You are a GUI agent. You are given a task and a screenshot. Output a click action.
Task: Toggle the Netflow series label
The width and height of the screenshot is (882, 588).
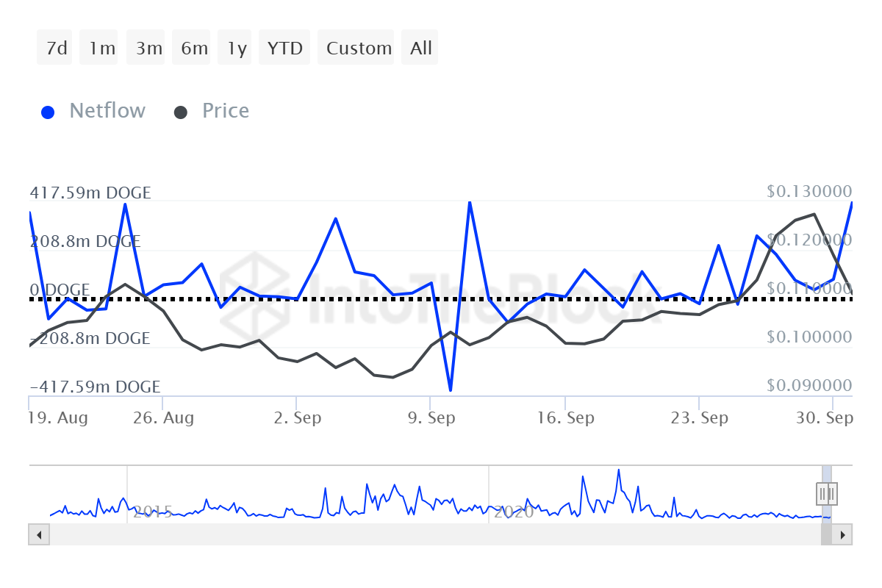[107, 111]
